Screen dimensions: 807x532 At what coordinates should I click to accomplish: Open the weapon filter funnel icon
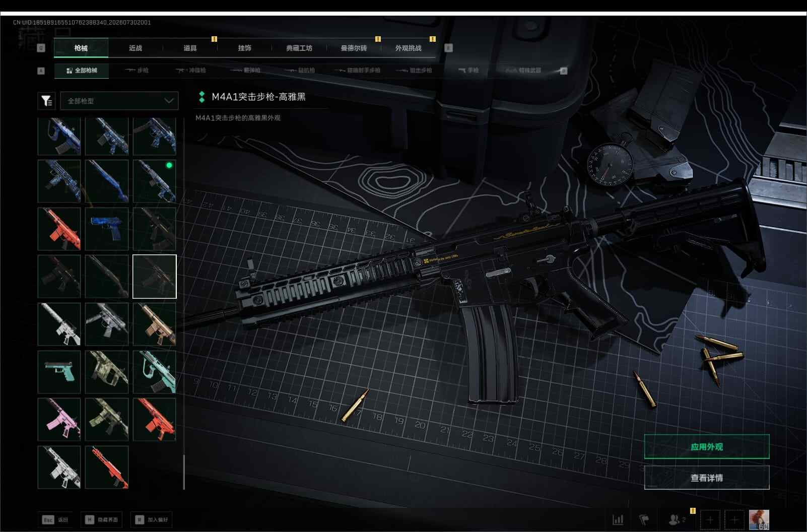46,101
